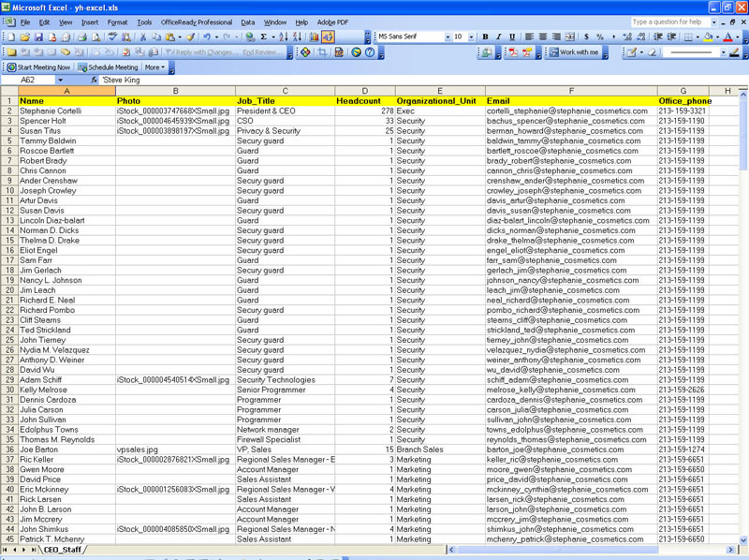
Task: Click Schedule Meeting button
Action: 109,67
